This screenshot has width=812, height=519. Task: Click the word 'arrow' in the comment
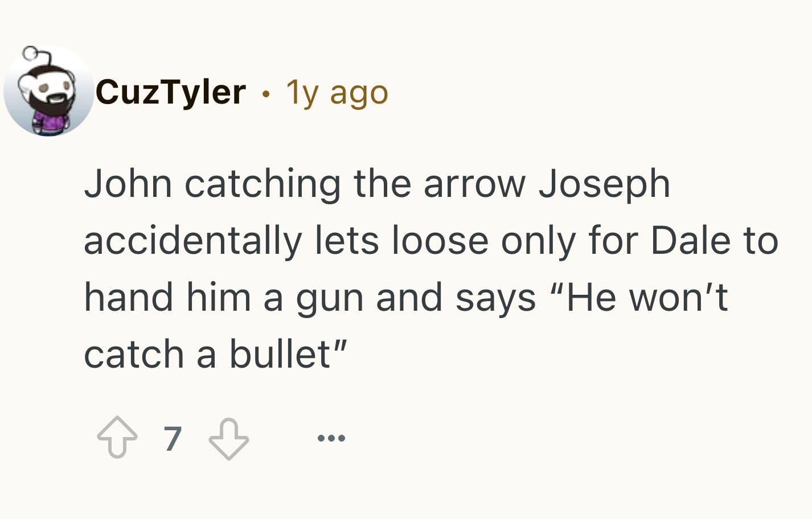click(x=474, y=186)
